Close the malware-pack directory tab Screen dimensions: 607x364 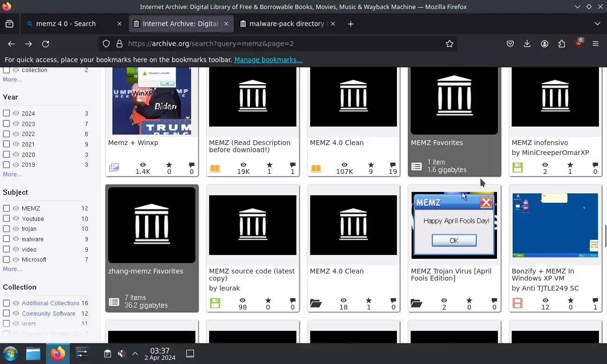332,24
